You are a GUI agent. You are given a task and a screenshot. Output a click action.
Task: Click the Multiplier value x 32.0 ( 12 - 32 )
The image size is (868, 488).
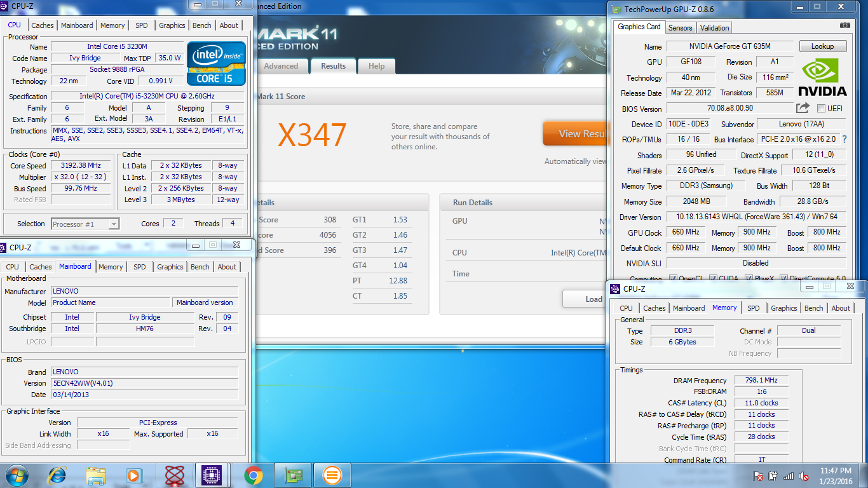tap(81, 177)
